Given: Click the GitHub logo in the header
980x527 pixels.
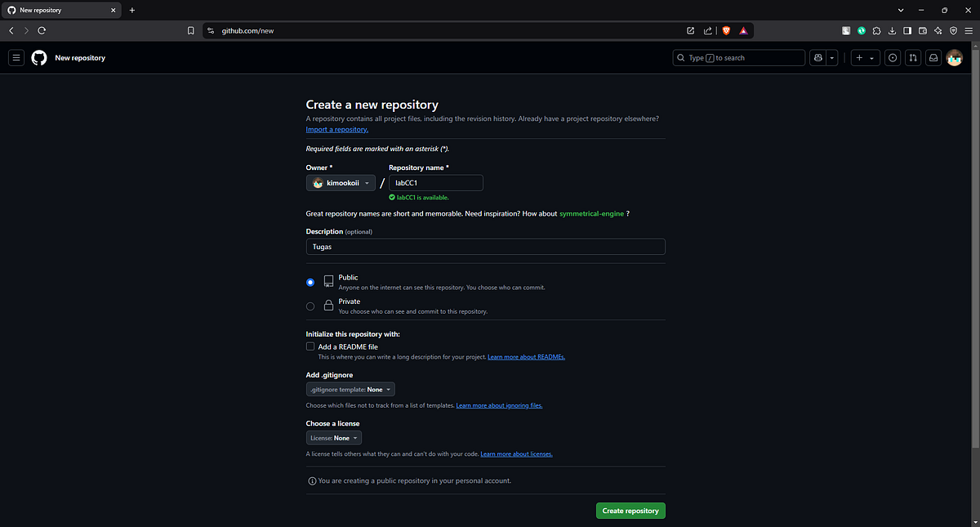Looking at the screenshot, I should [x=38, y=57].
